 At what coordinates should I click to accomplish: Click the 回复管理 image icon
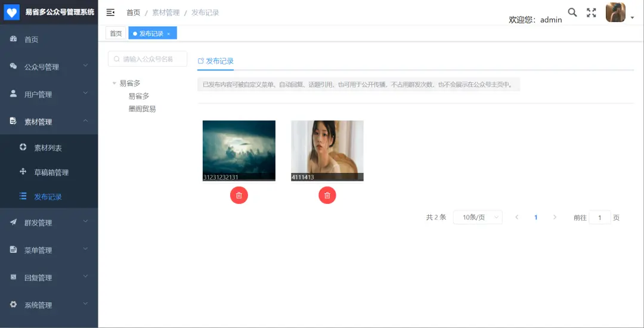[x=13, y=277]
